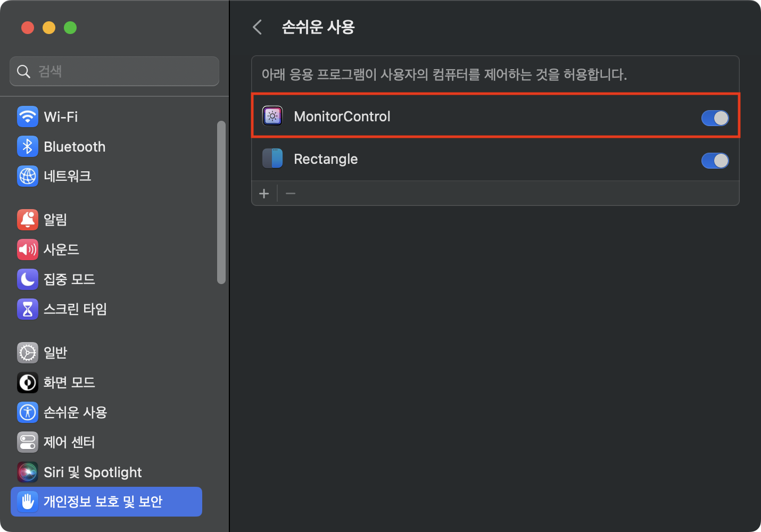This screenshot has width=761, height=532.
Task: Add an app with the plus button
Action: click(x=264, y=194)
